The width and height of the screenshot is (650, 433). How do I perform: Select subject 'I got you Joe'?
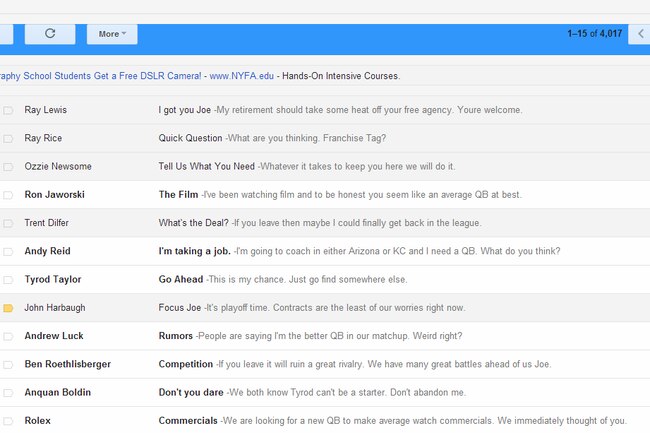coord(184,110)
